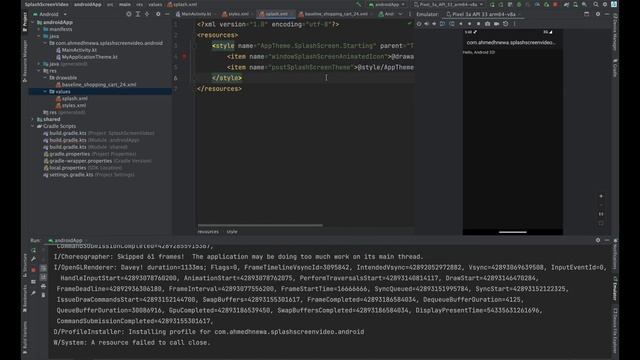
Task: Expand the shared module
Action: [x=33, y=119]
